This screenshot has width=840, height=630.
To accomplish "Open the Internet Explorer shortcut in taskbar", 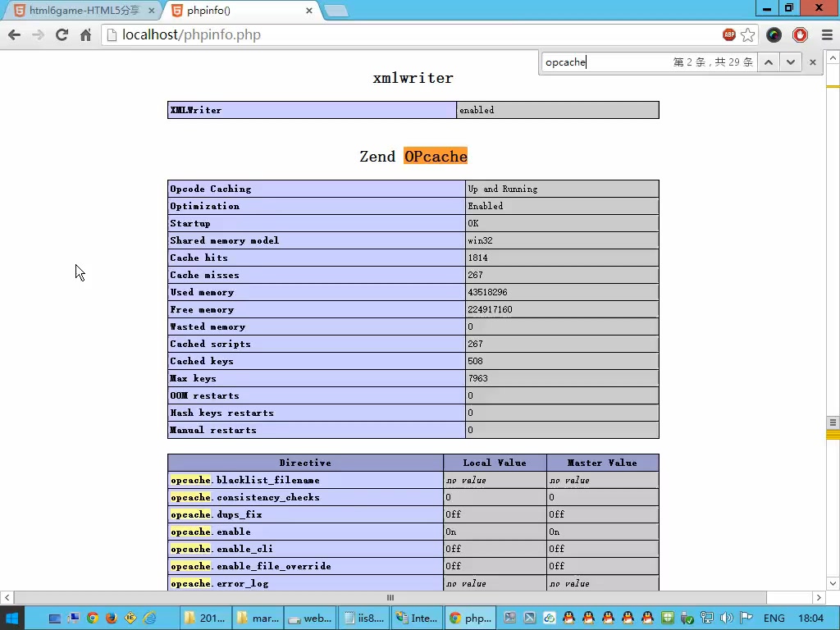I will [149, 619].
